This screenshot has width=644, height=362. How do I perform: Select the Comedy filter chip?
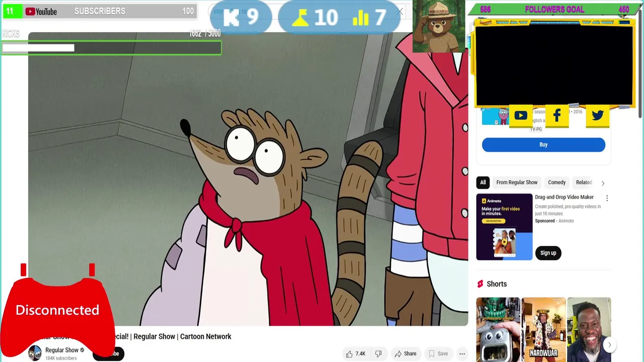point(556,183)
